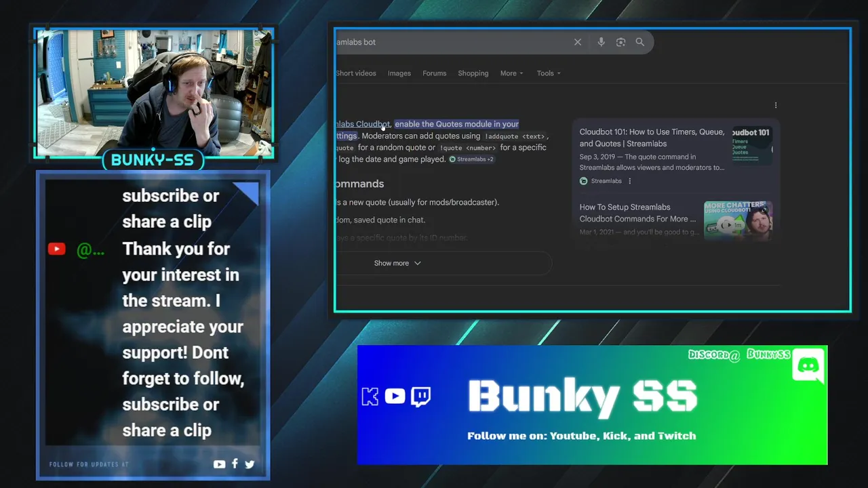Click the YouTube icon beside the chat message

(x=56, y=249)
